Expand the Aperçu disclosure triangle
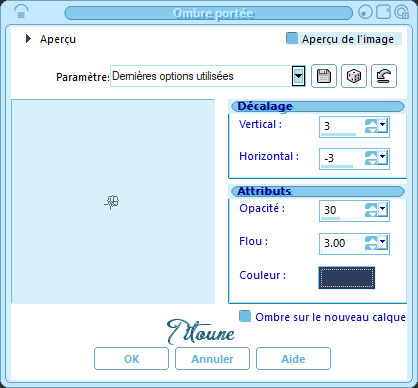The width and height of the screenshot is (418, 388). click(28, 39)
